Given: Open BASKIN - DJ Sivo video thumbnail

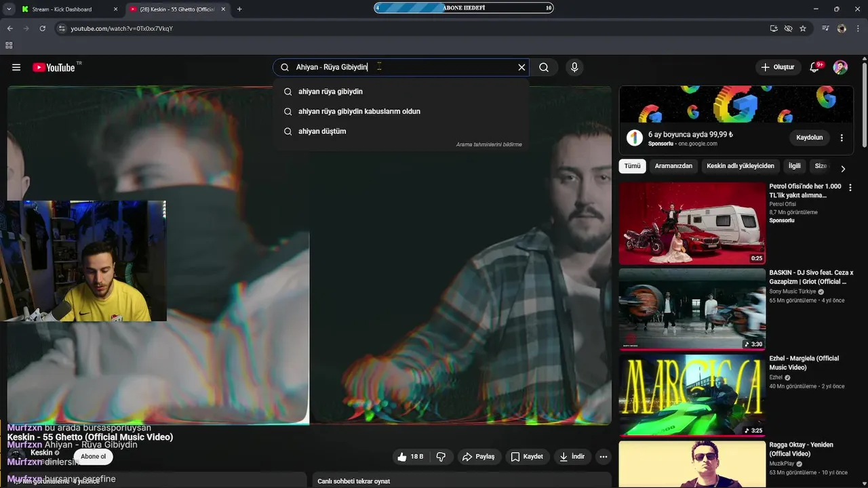Looking at the screenshot, I should tap(692, 309).
